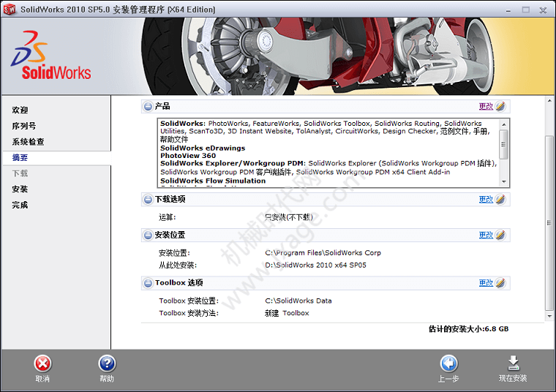Click the 新建 Toolbox value

[287, 313]
